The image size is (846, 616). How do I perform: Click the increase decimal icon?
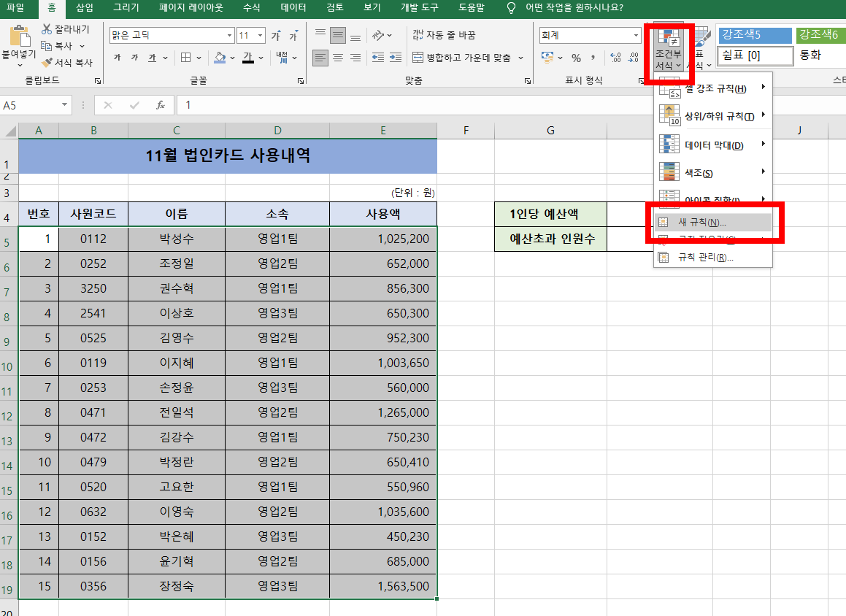coord(615,57)
